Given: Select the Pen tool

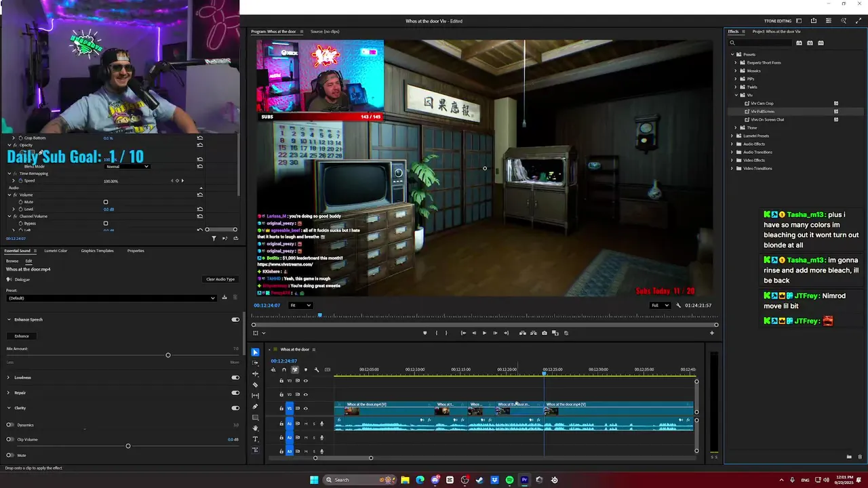Looking at the screenshot, I should [255, 407].
